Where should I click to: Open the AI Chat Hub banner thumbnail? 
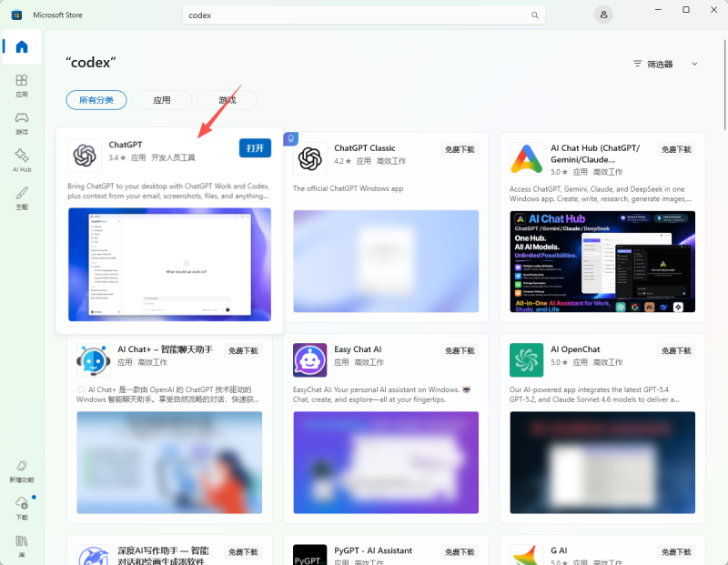(602, 261)
